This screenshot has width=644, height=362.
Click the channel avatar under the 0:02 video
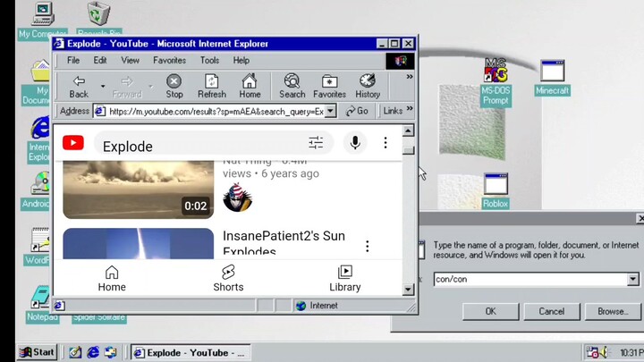[237, 198]
